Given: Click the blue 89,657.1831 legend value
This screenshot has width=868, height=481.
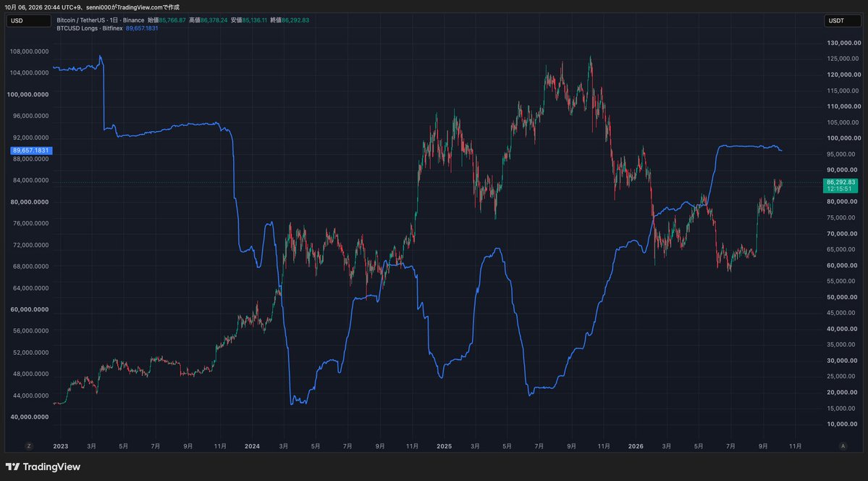Looking at the screenshot, I should point(142,28).
